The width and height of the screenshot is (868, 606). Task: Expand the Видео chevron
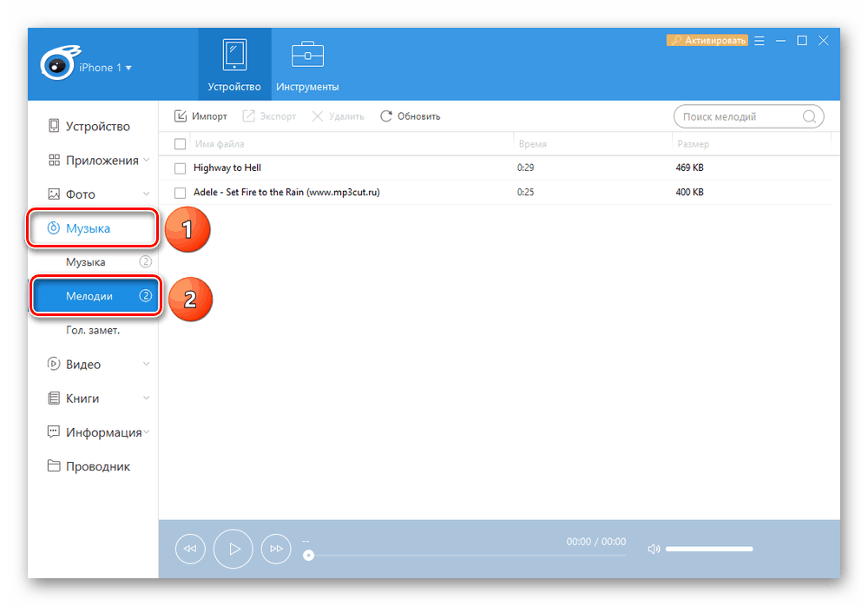[146, 364]
